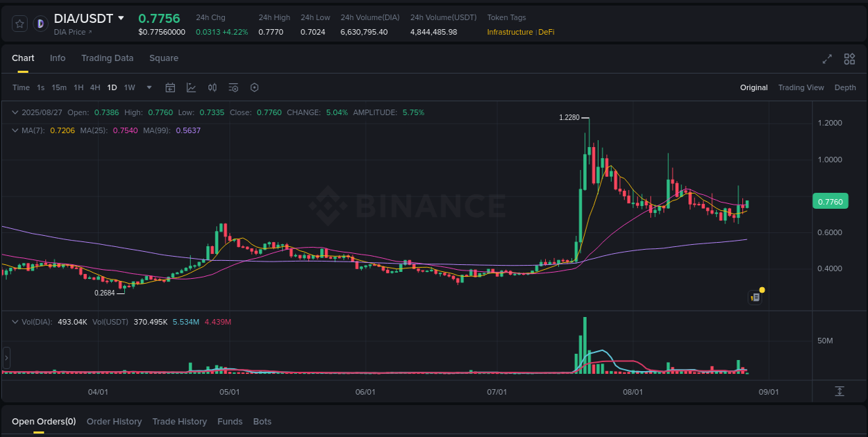This screenshot has height=437, width=868.
Task: Open the Order History tab
Action: tap(114, 421)
